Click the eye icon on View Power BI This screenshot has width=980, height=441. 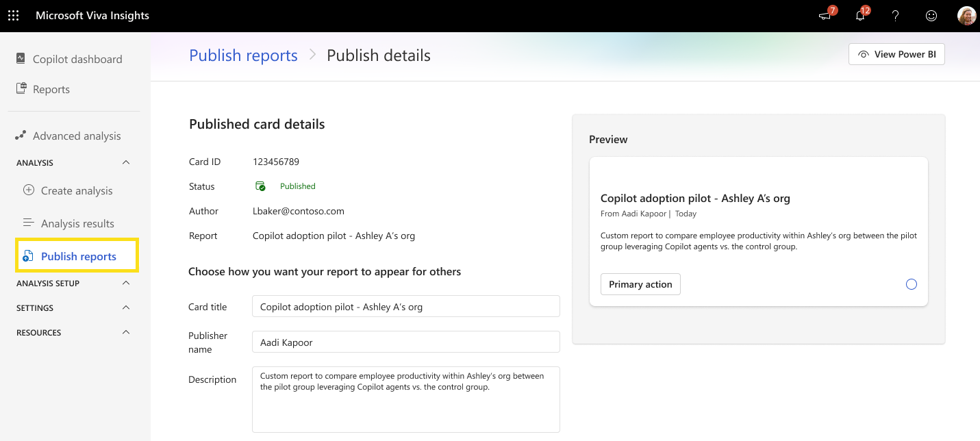click(x=864, y=54)
